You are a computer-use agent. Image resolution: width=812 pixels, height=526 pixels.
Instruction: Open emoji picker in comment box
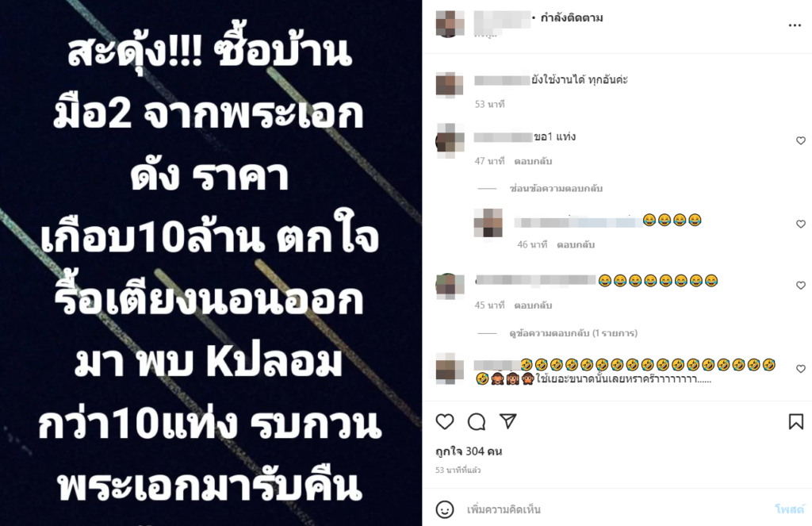pyautogui.click(x=445, y=510)
